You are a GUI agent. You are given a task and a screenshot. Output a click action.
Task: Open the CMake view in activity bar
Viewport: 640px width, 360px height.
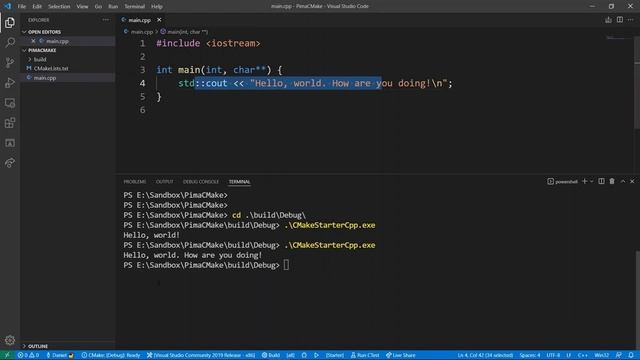click(10, 143)
